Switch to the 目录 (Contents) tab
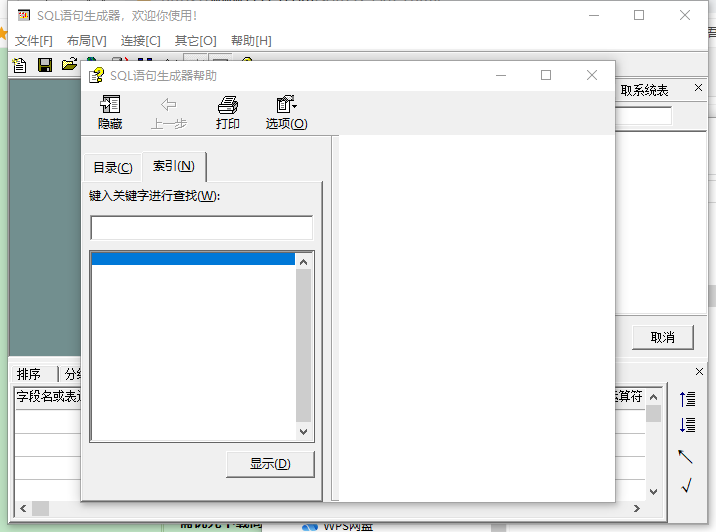The height and width of the screenshot is (532, 716). click(x=112, y=167)
